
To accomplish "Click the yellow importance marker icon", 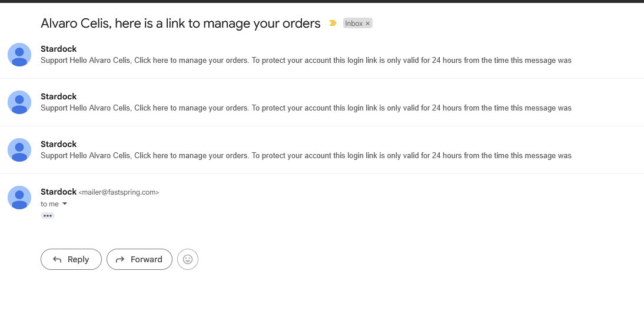I will 333,24.
